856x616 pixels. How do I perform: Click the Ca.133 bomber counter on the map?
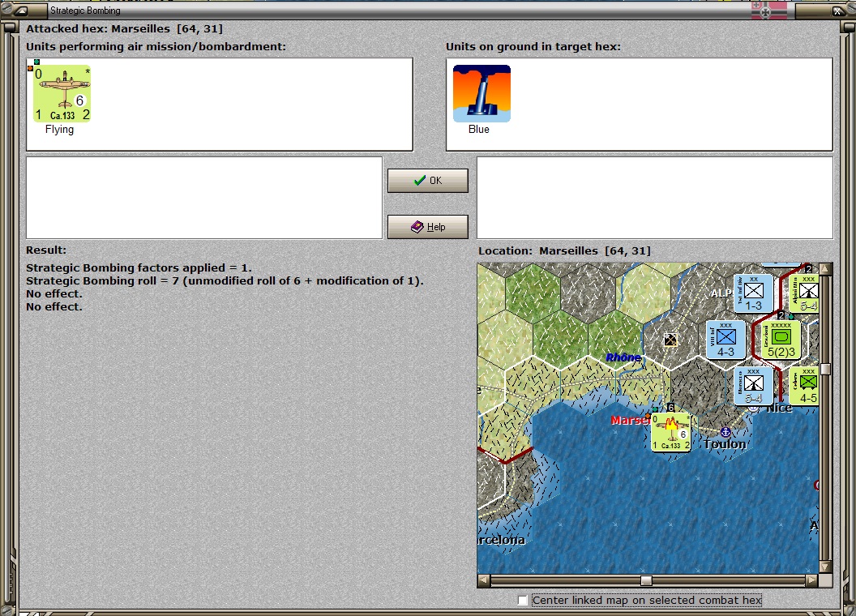point(671,433)
